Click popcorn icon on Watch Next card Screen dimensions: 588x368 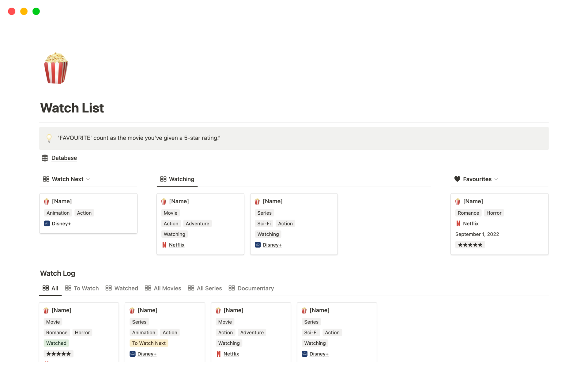(47, 201)
